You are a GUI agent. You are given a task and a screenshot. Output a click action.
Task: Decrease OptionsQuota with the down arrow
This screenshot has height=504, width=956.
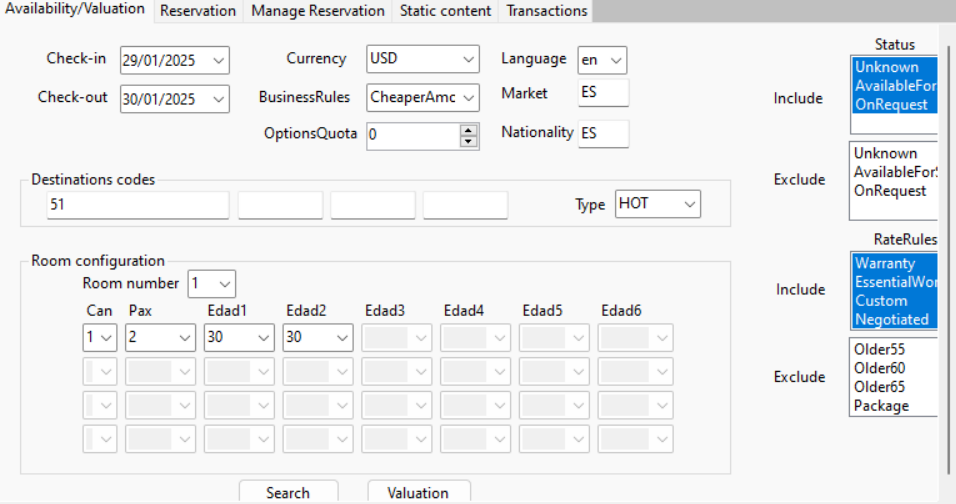tap(469, 140)
